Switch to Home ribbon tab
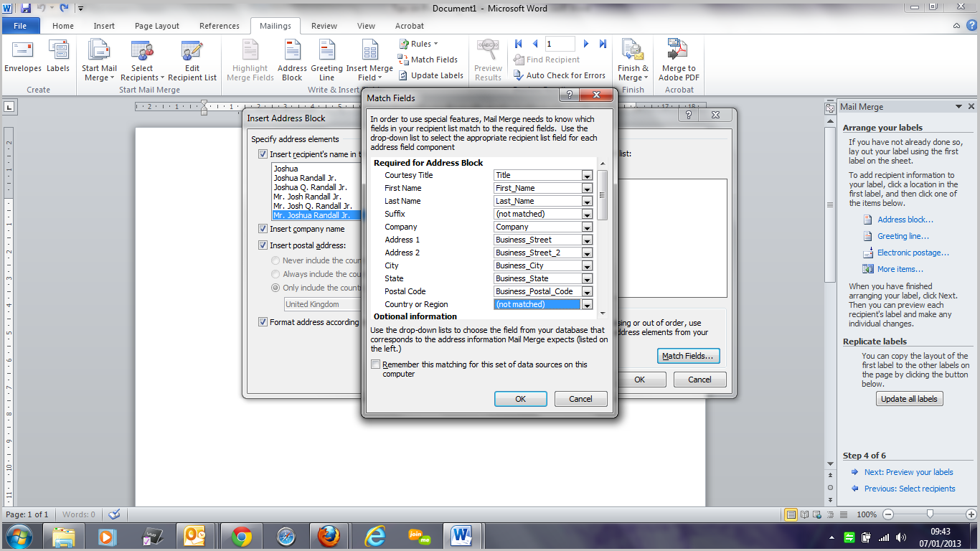Screen dimensions: 980x551 coord(63,26)
